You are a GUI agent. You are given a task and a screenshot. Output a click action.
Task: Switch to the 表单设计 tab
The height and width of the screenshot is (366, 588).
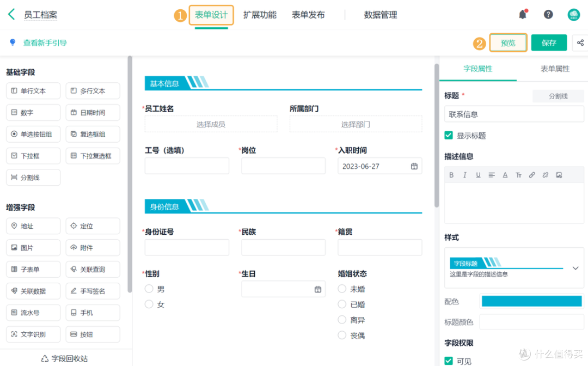coord(211,15)
